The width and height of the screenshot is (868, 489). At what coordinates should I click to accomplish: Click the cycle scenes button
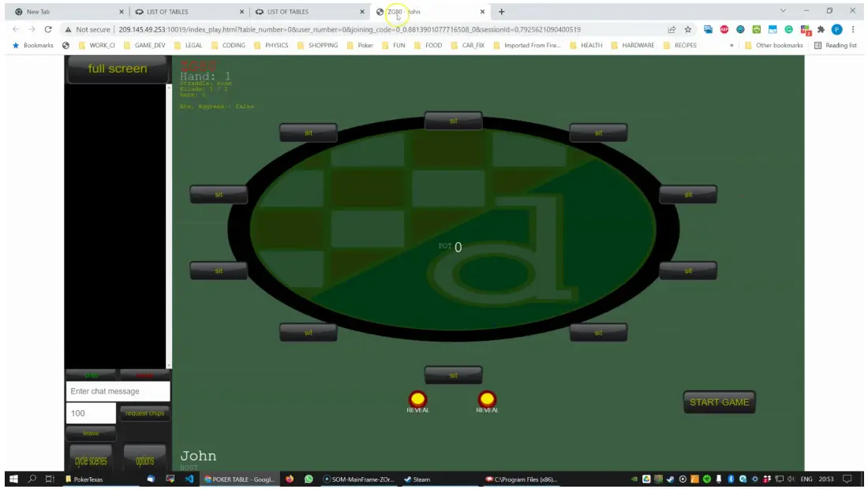(91, 459)
